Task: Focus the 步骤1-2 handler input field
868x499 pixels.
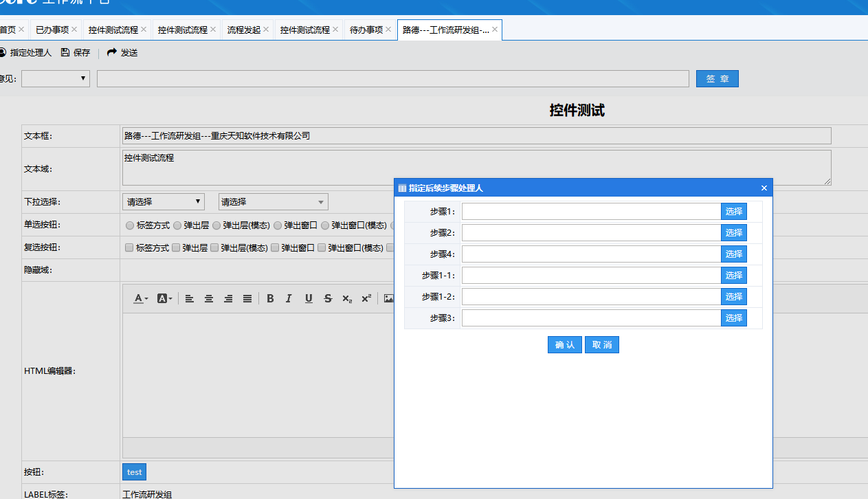Action: click(592, 297)
